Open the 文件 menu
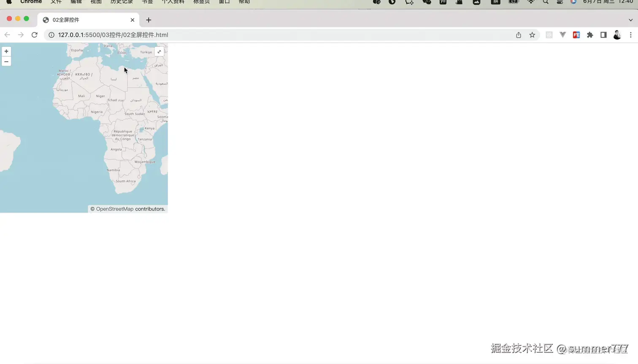This screenshot has width=638, height=364. click(56, 2)
